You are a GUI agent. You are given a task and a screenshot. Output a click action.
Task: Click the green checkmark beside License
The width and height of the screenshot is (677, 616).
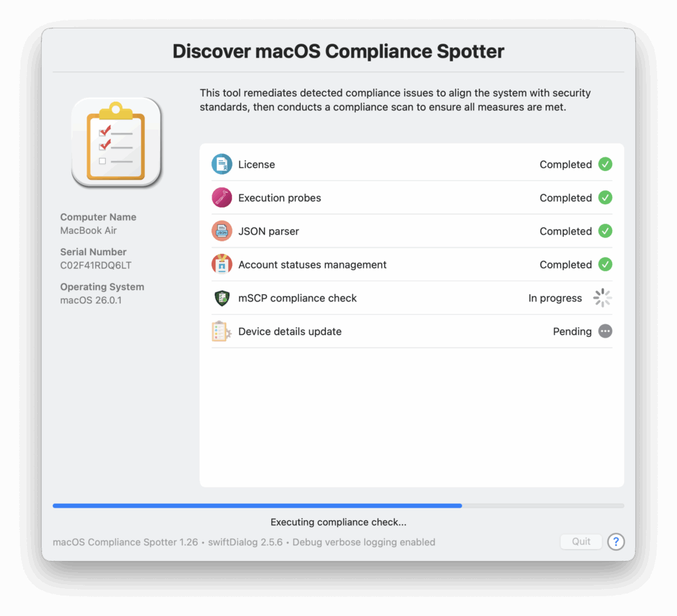click(605, 165)
